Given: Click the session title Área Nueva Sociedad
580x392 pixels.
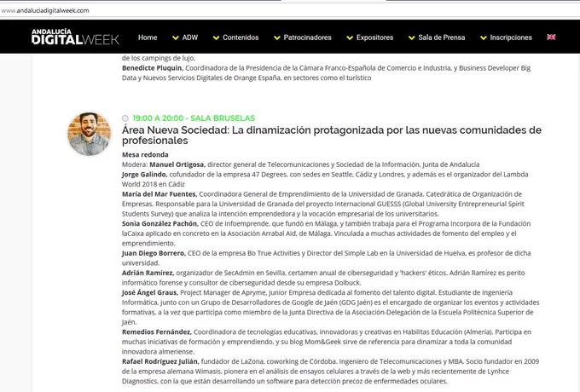Looking at the screenshot, I should (332, 135).
